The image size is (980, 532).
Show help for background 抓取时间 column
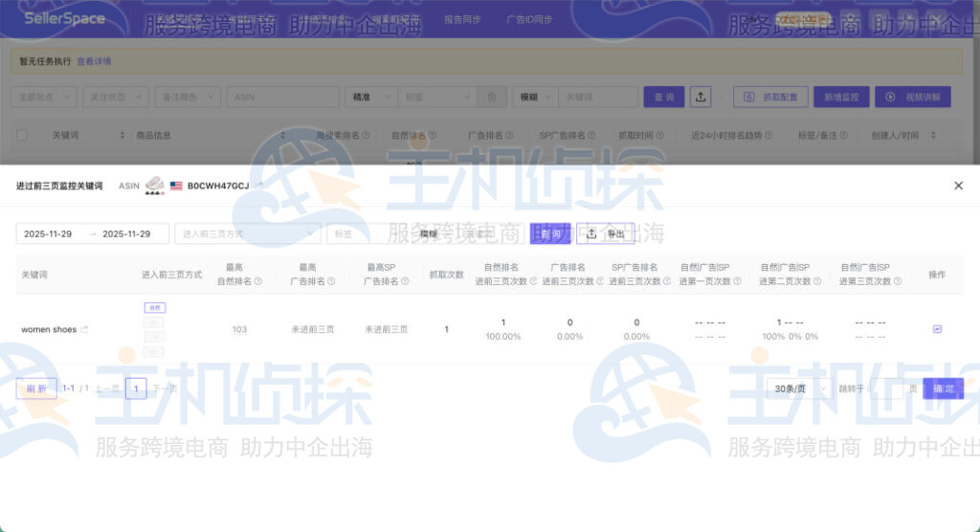click(660, 135)
